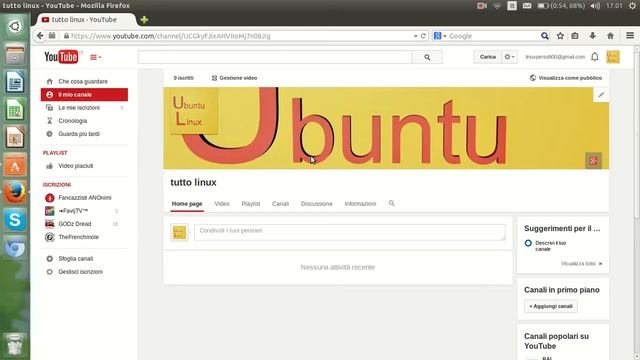Open Fancazzisti ANOnimi subscription
Image resolution: width=640 pixels, height=360 pixels.
point(84,198)
